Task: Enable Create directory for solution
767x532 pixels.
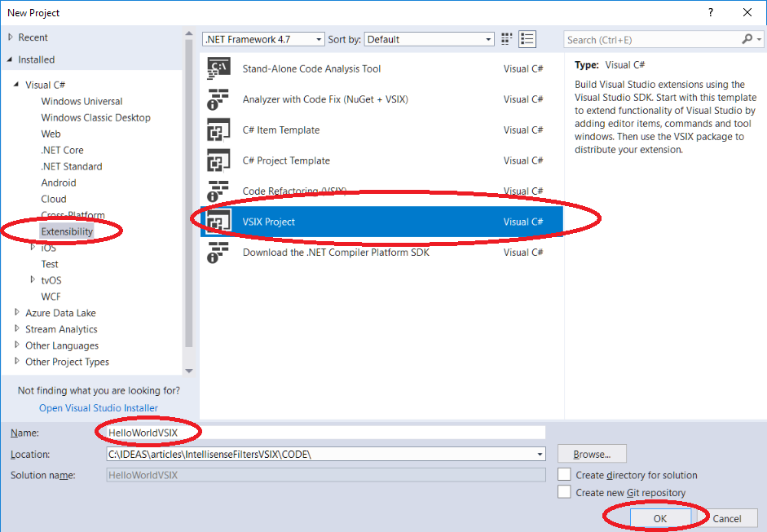Action: [x=564, y=474]
